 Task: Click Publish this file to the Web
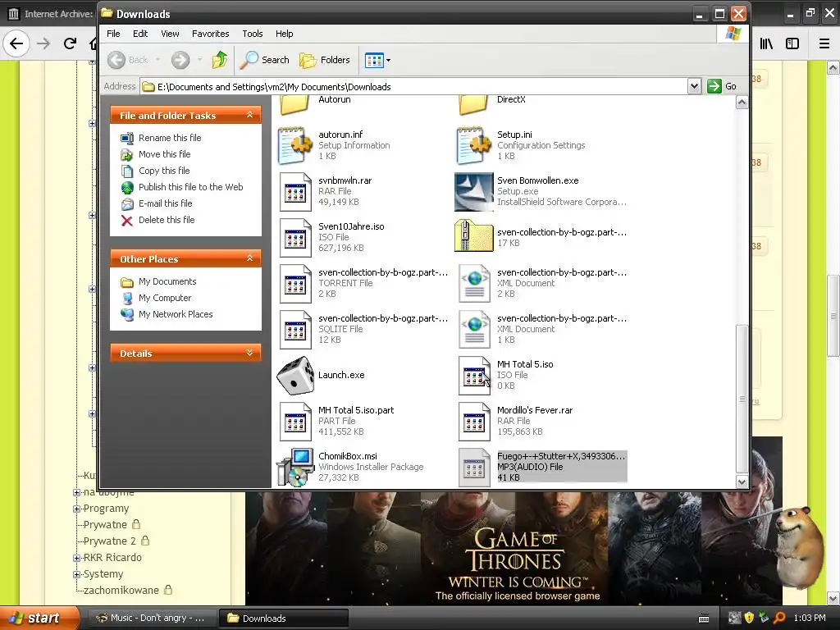coord(190,187)
